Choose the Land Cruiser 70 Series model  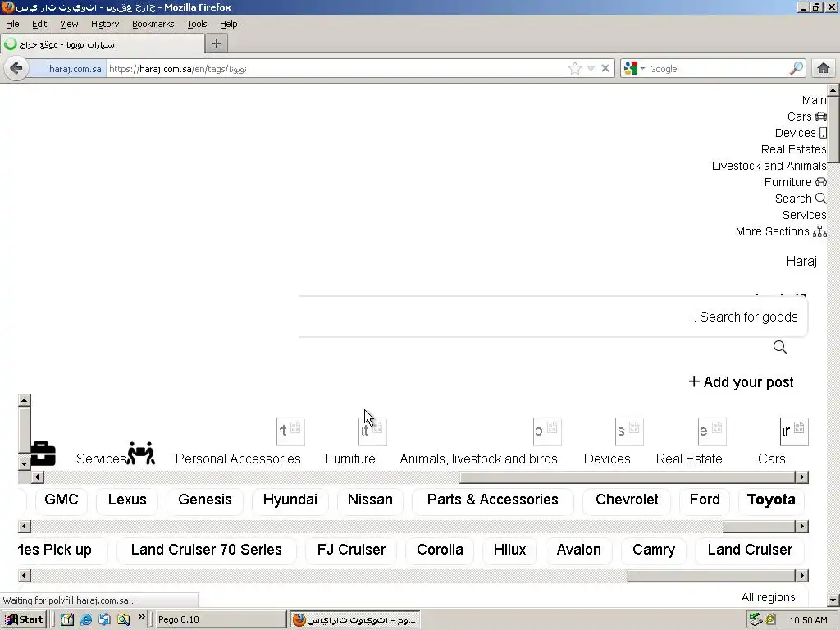click(x=206, y=550)
